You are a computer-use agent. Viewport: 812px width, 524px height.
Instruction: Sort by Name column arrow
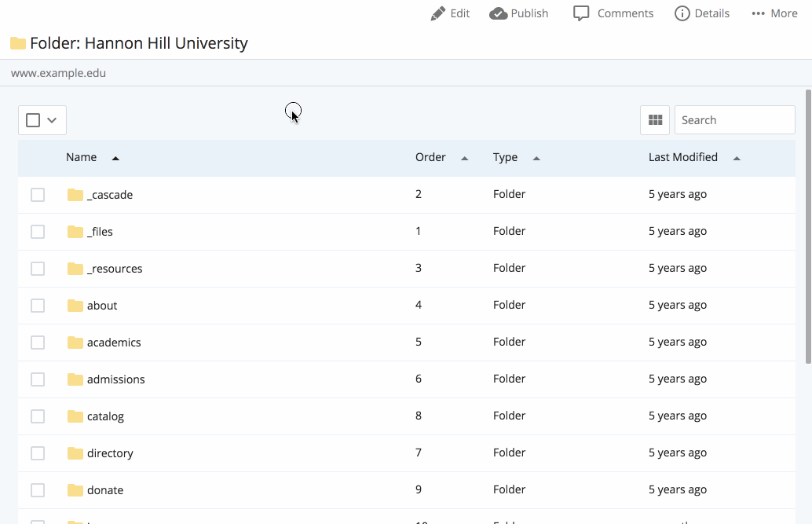tap(115, 158)
